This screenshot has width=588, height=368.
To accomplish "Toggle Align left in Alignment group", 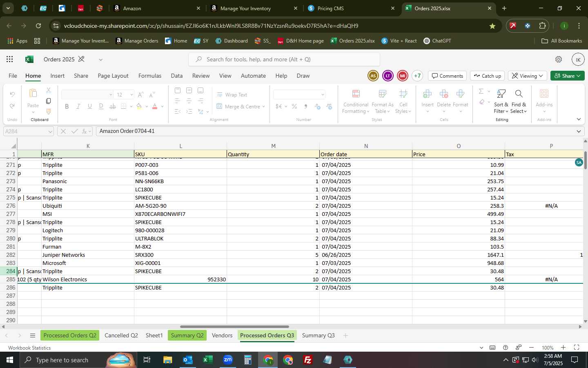I will click(177, 101).
